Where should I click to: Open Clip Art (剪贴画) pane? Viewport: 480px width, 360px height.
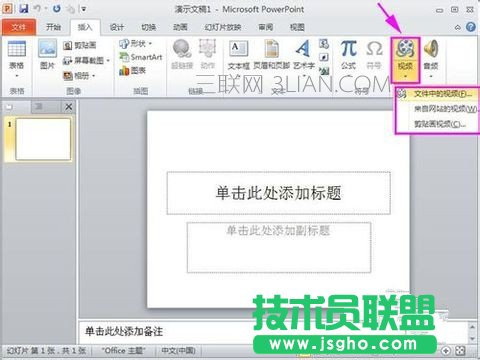pyautogui.click(x=80, y=45)
